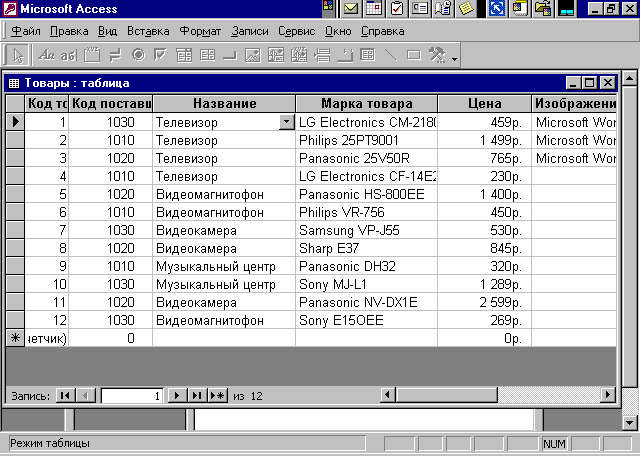Image resolution: width=640 pixels, height=456 pixels.
Task: Open the Справка menu
Action: [x=382, y=31]
